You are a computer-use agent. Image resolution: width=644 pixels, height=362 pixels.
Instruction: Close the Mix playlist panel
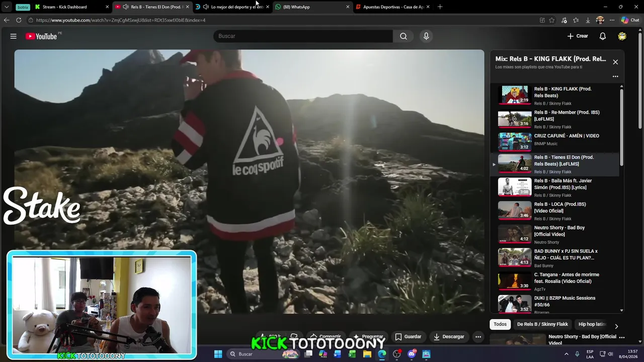tap(615, 62)
